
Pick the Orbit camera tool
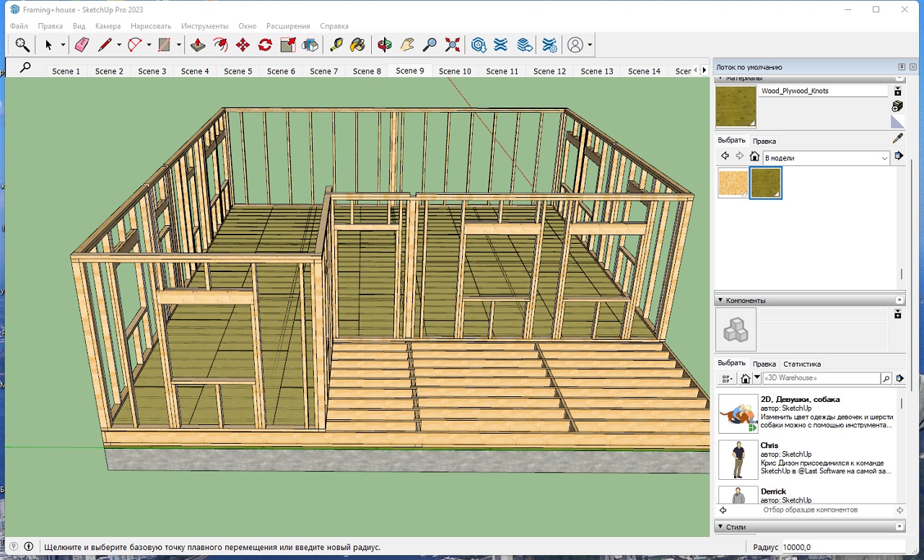[385, 45]
